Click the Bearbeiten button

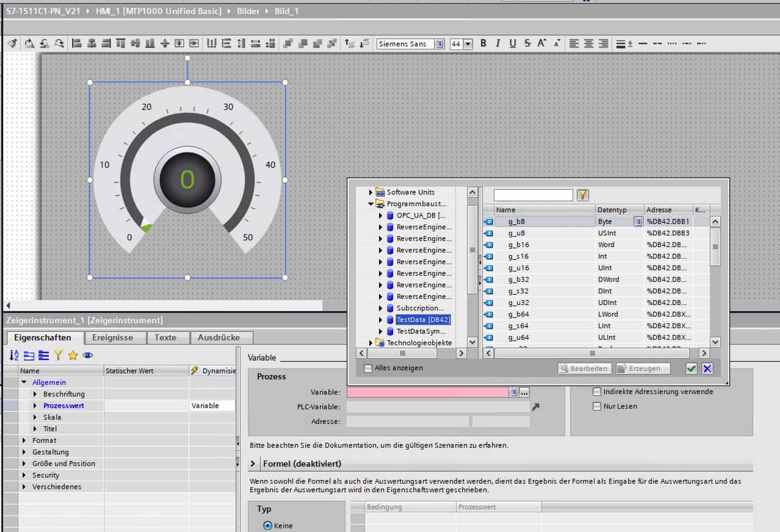584,368
